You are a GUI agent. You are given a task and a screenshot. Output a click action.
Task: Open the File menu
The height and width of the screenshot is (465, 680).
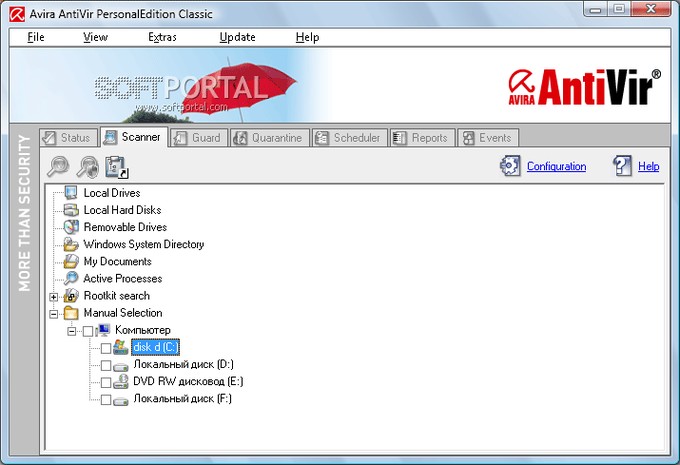click(x=36, y=37)
